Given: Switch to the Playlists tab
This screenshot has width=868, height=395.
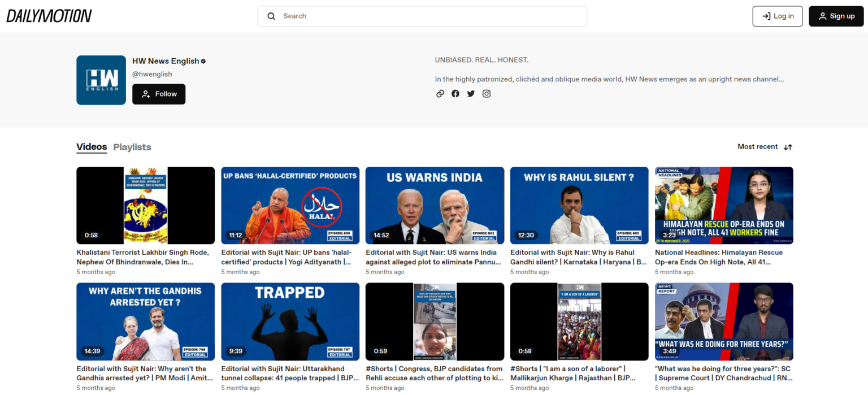Looking at the screenshot, I should tap(132, 147).
